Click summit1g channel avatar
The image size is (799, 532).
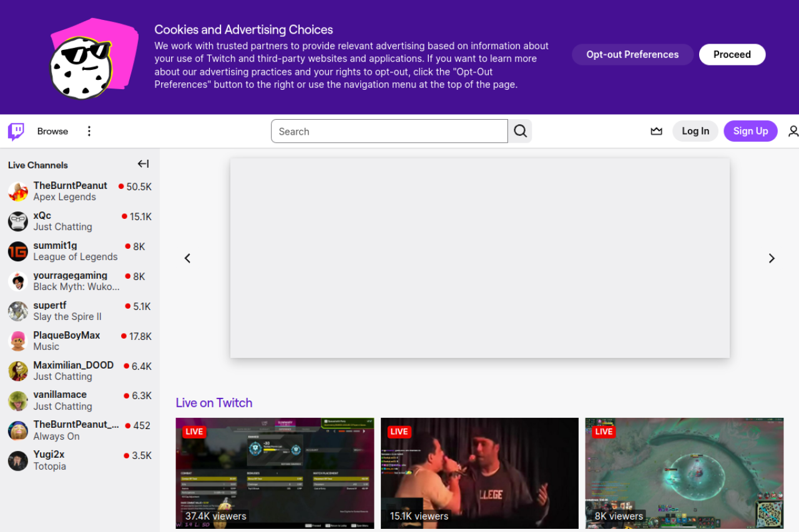point(18,251)
